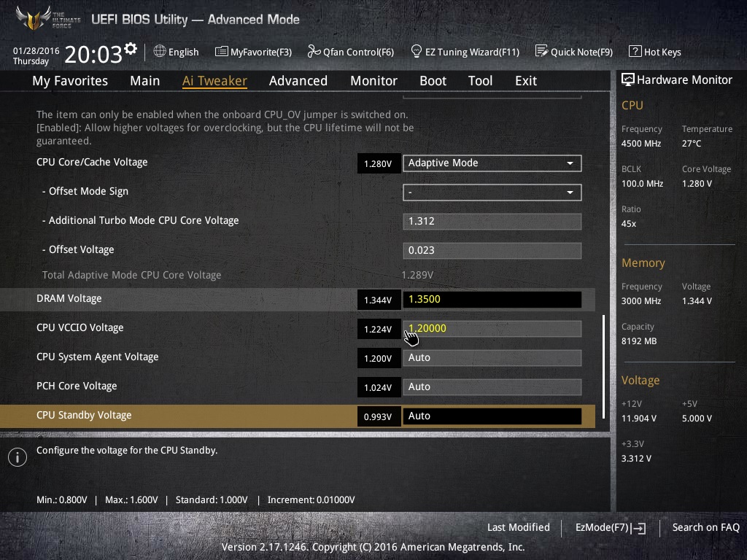This screenshot has width=747, height=560.
Task: Switch to the Tool tab
Action: point(480,81)
